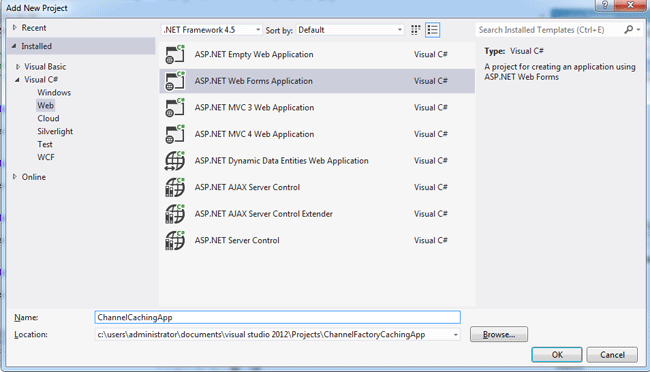Click the ASP.NET MVC 3 Web Application icon
Viewport: 650px width, 372px height.
[175, 107]
